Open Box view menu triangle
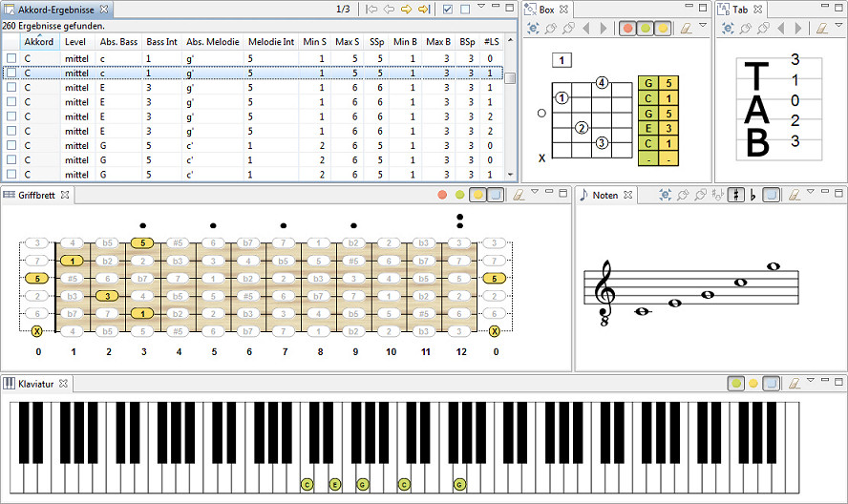848x504 pixels. pos(703,25)
